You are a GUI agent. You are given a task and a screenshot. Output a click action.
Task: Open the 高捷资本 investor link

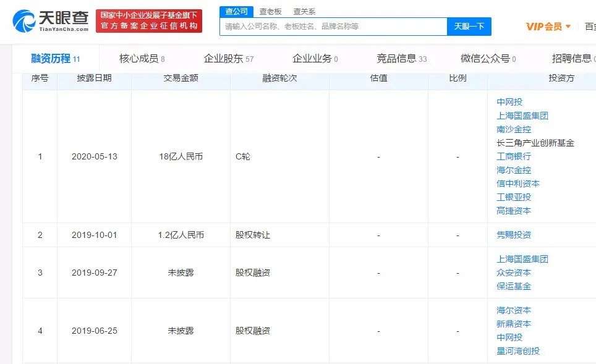click(514, 211)
